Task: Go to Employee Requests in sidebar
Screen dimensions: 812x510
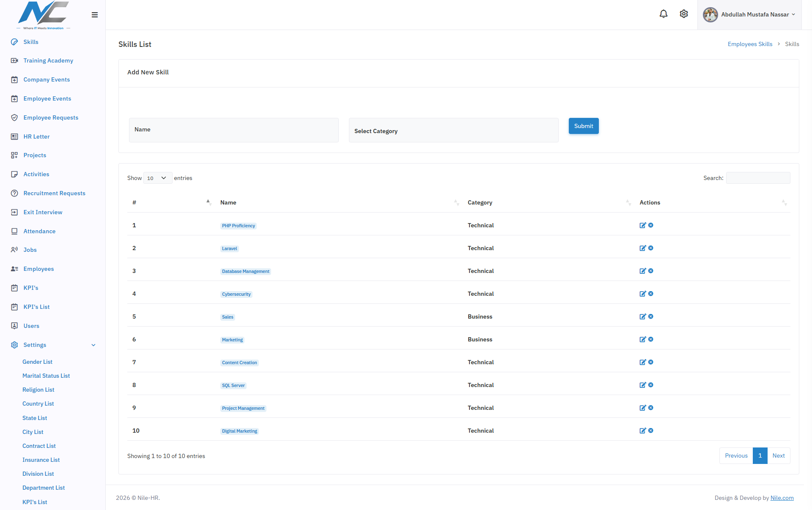Action: pos(51,117)
